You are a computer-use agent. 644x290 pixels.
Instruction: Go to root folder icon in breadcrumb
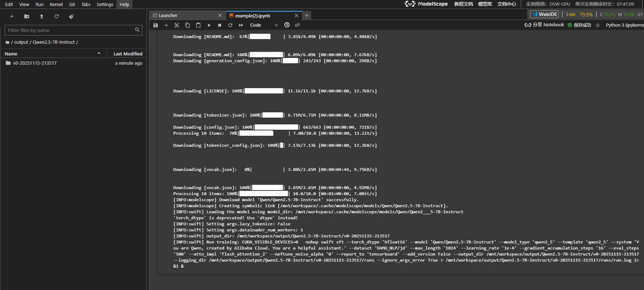pos(7,42)
